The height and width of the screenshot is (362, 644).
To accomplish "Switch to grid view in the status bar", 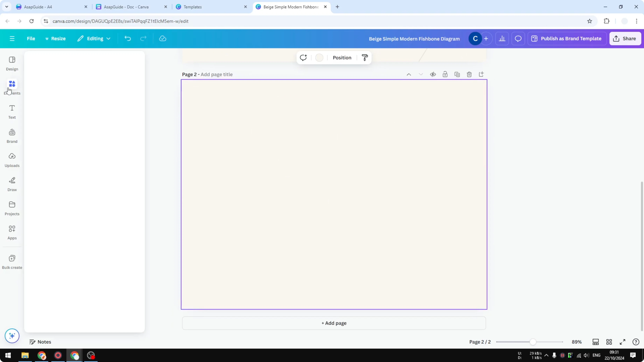I will tap(609, 342).
